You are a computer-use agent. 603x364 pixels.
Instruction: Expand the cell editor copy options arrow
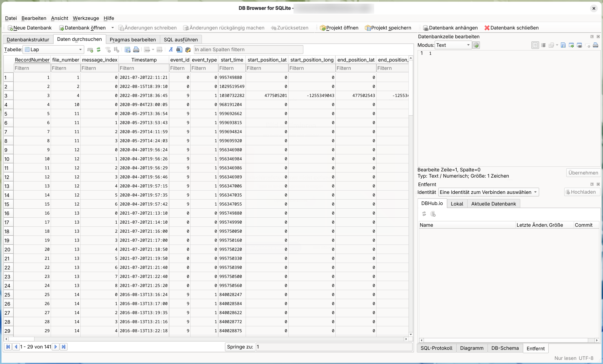[x=557, y=45]
